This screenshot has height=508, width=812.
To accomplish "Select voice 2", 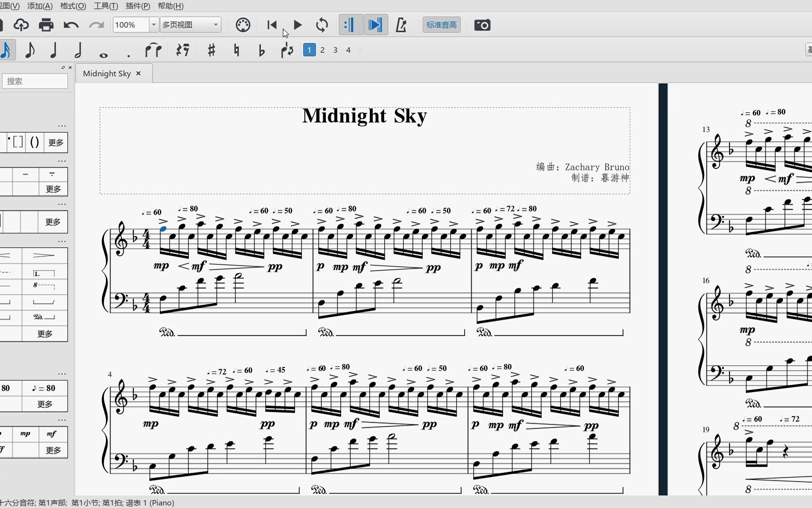I will click(x=322, y=50).
